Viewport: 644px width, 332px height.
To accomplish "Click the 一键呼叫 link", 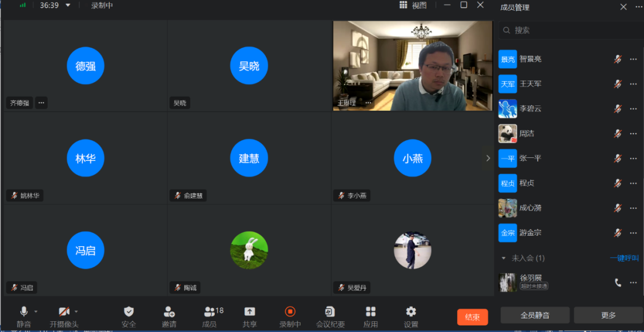I will point(624,258).
